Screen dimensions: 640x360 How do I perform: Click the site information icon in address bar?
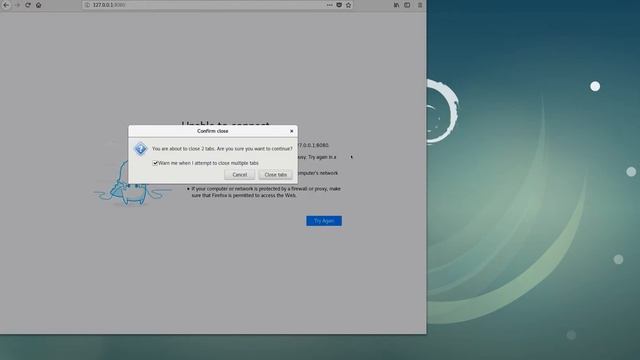[x=87, y=5]
